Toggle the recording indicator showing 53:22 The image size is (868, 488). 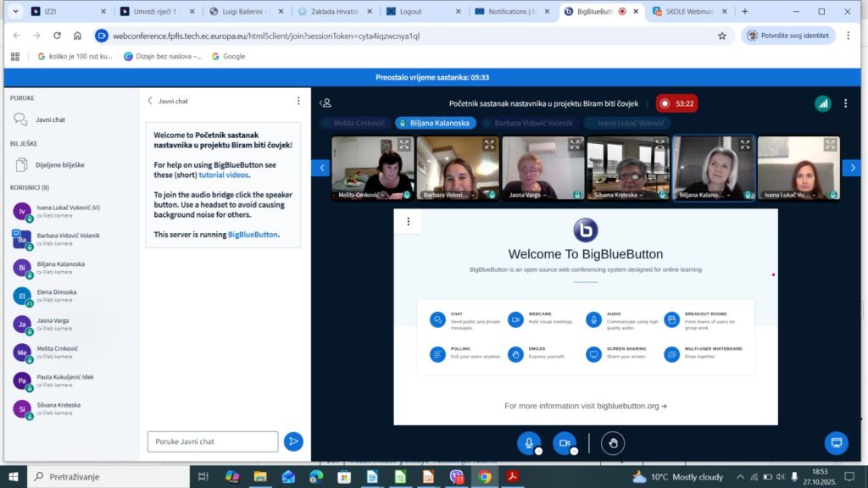point(676,103)
